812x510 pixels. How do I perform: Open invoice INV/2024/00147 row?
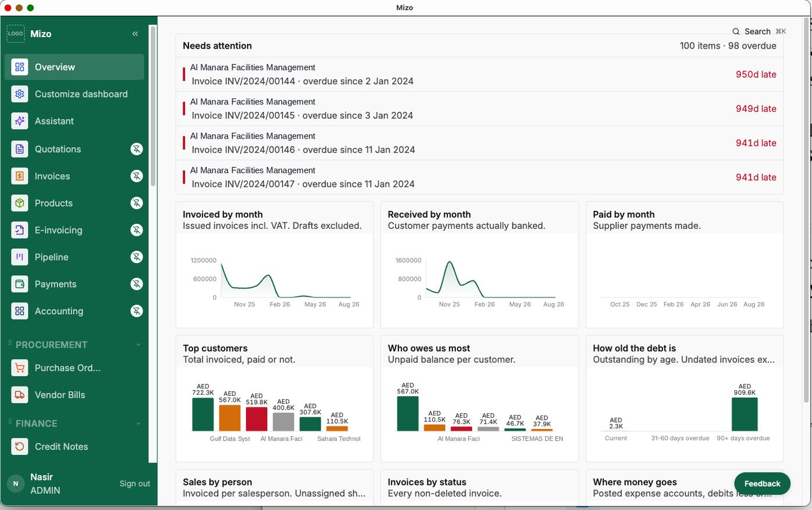pyautogui.click(x=479, y=177)
